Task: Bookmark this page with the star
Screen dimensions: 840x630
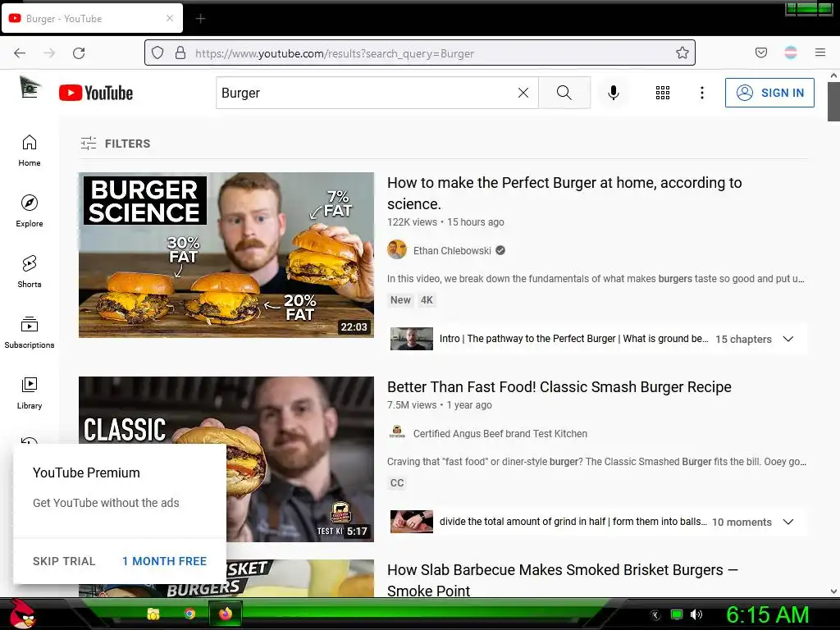Action: 682,52
